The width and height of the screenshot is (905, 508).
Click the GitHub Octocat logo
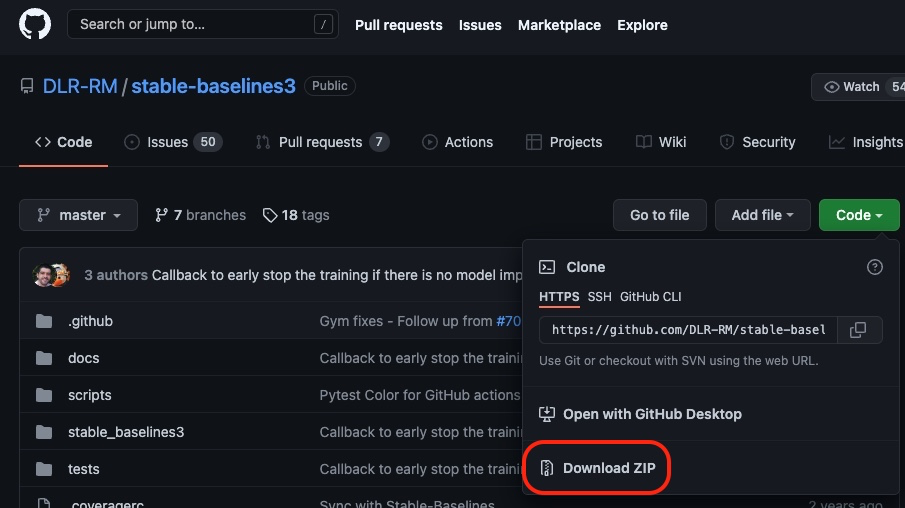[35, 24]
